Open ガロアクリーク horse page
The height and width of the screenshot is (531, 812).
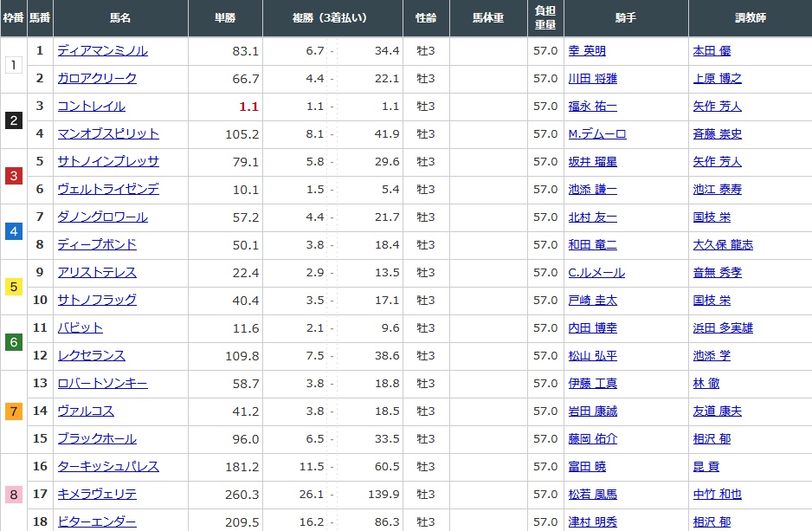(x=97, y=79)
